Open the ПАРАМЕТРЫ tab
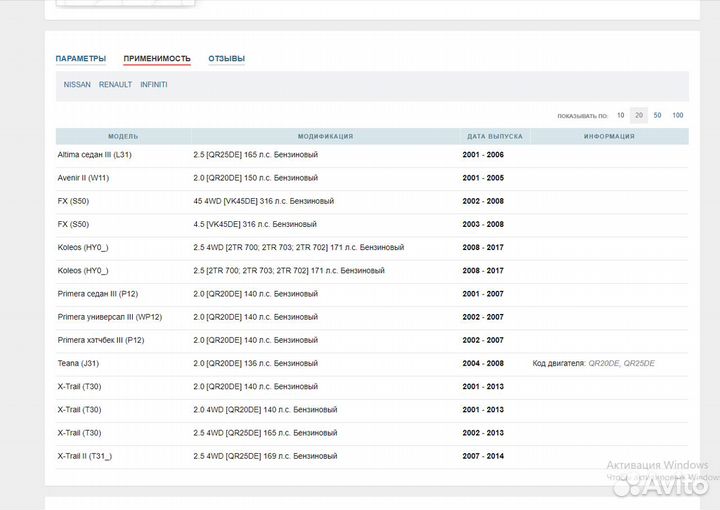 [81, 59]
